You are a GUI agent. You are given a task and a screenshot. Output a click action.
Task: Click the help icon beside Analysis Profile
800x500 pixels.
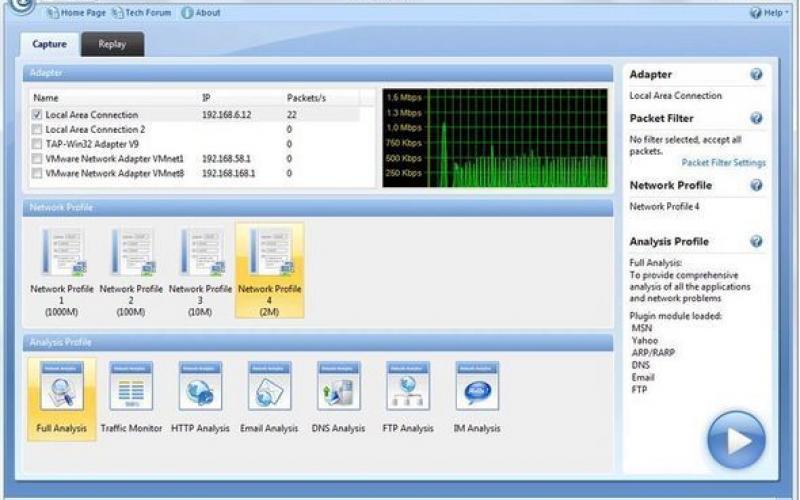coord(756,242)
